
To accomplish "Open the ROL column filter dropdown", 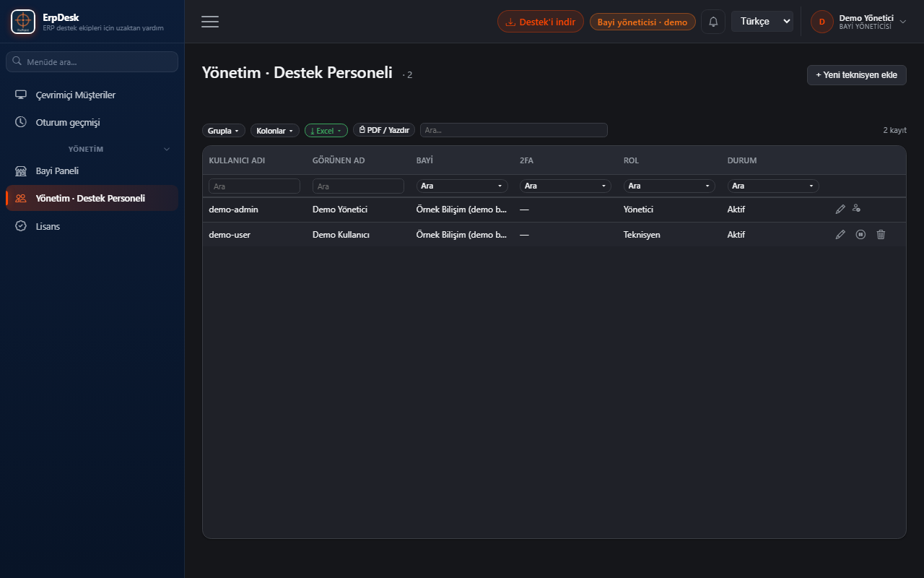I will coord(669,186).
